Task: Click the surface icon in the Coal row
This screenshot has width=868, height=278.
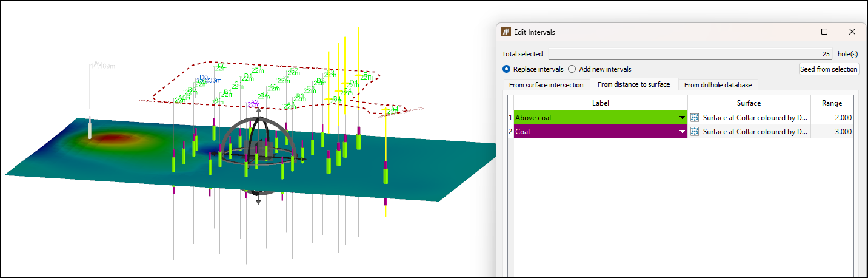Action: click(x=695, y=131)
